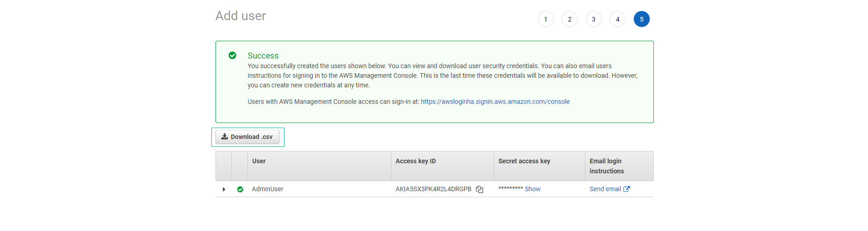Image resolution: width=868 pixels, height=231 pixels.
Task: Go to wizard step 3
Action: pyautogui.click(x=594, y=19)
